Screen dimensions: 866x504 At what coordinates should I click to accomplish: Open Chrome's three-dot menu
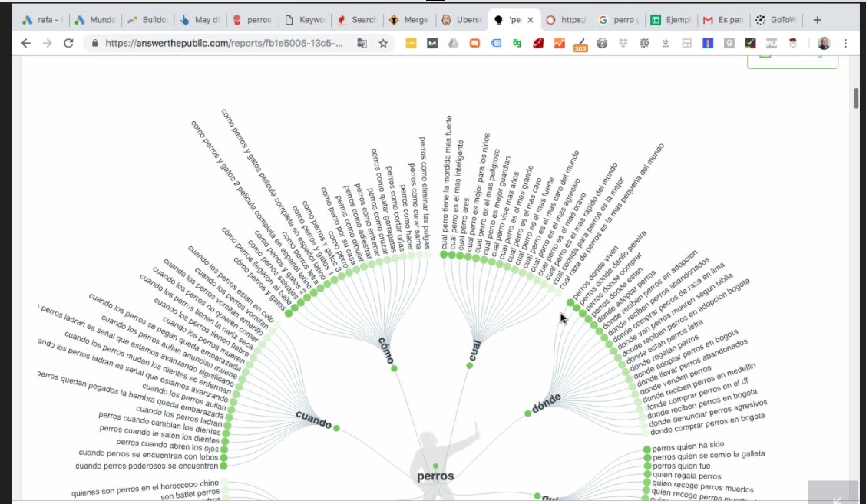click(x=845, y=44)
